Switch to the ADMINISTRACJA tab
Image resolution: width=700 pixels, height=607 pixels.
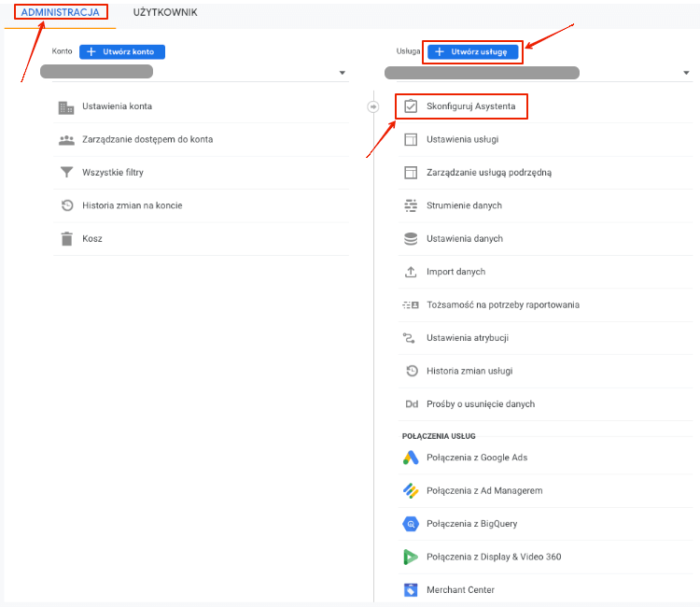(x=61, y=12)
